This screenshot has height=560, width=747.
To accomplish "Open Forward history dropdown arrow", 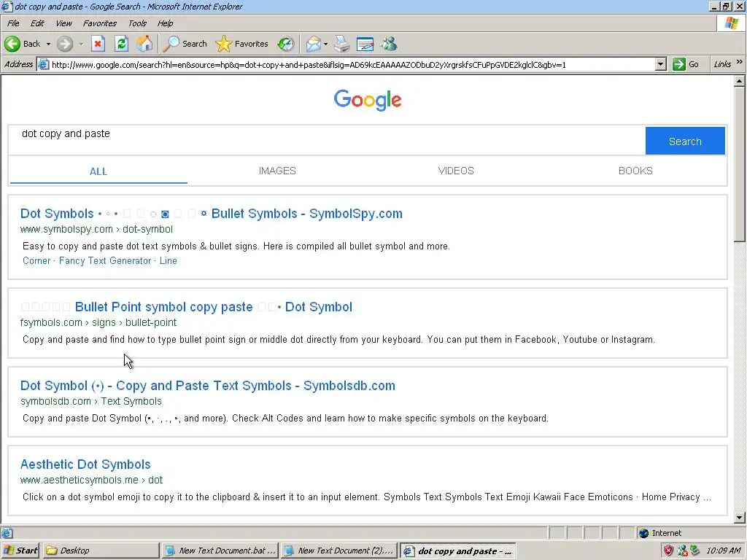I will (x=82, y=44).
